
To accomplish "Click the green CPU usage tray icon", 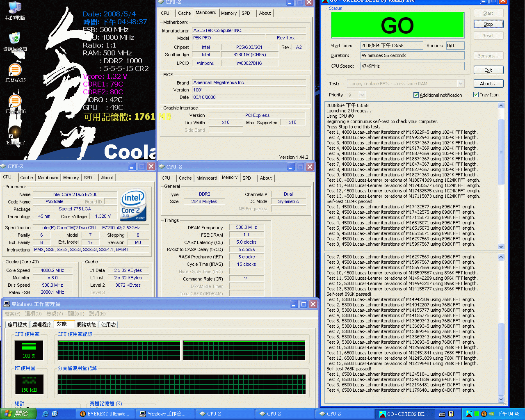I will pyautogui.click(x=477, y=414).
